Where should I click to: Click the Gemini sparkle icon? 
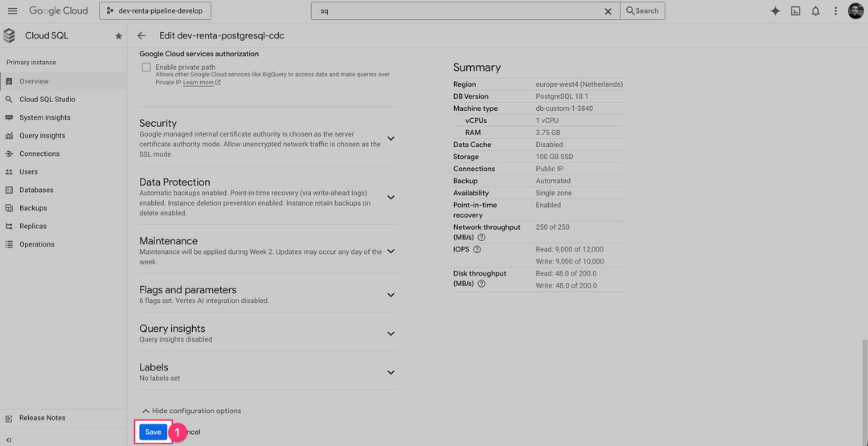click(x=775, y=11)
